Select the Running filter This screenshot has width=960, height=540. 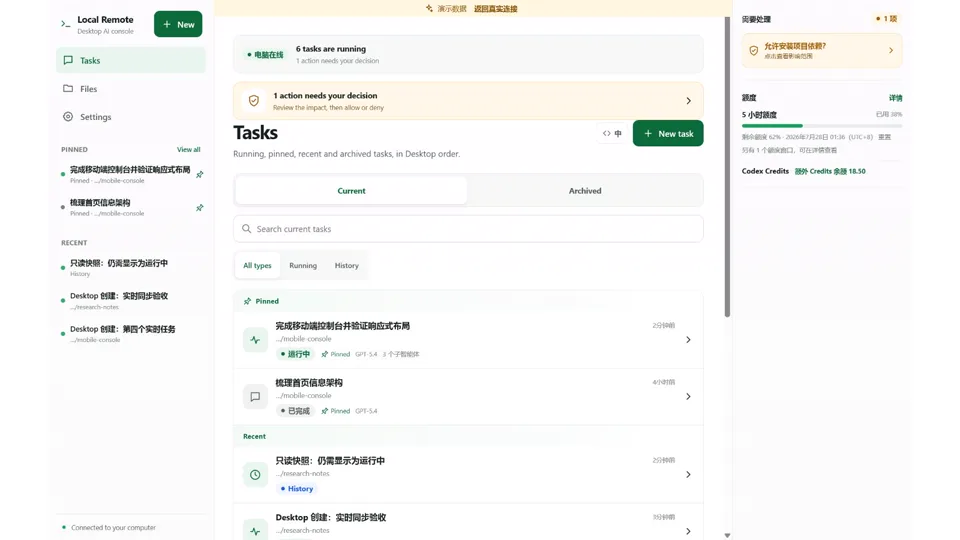tap(303, 265)
